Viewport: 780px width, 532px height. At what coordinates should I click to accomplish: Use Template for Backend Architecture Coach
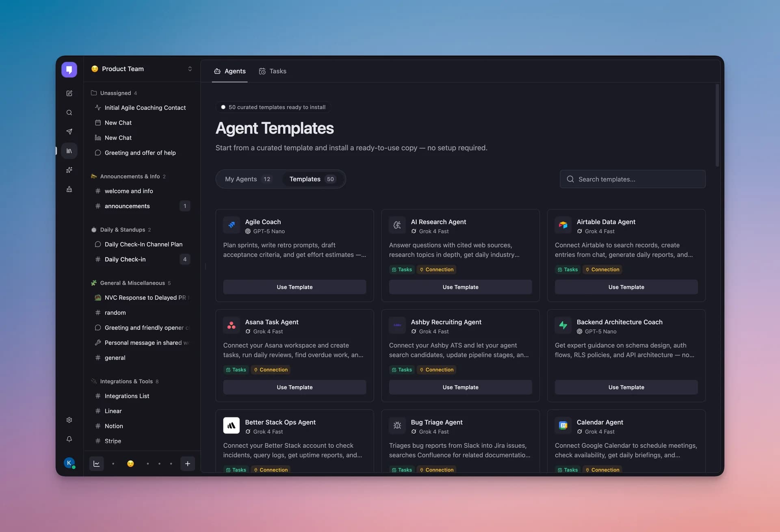pos(626,387)
